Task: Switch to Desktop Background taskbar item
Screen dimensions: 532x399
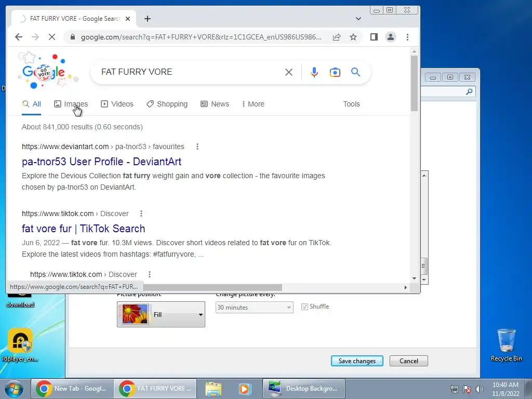Action: [x=303, y=389]
